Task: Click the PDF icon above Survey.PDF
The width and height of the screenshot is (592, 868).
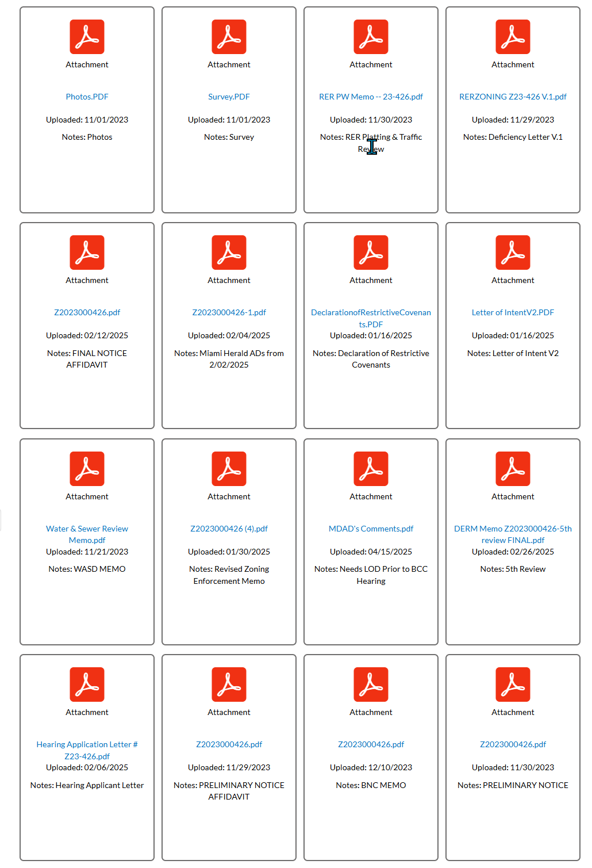Action: point(229,37)
